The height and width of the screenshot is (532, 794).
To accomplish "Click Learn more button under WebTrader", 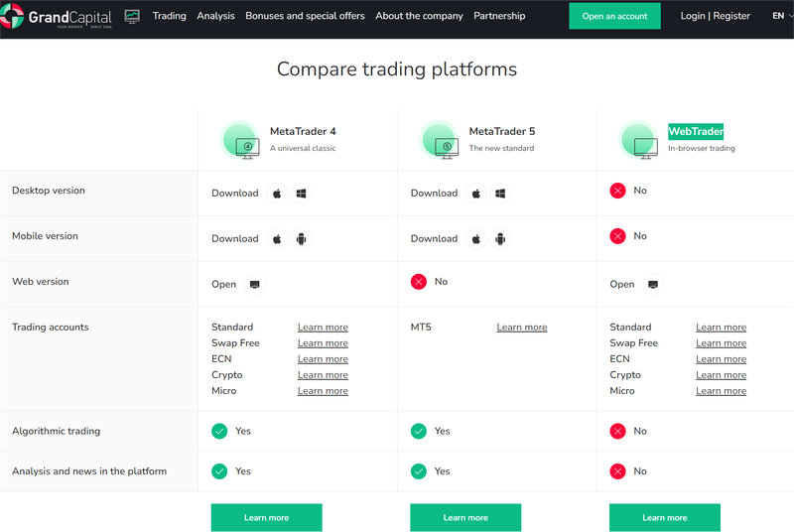I will [664, 517].
